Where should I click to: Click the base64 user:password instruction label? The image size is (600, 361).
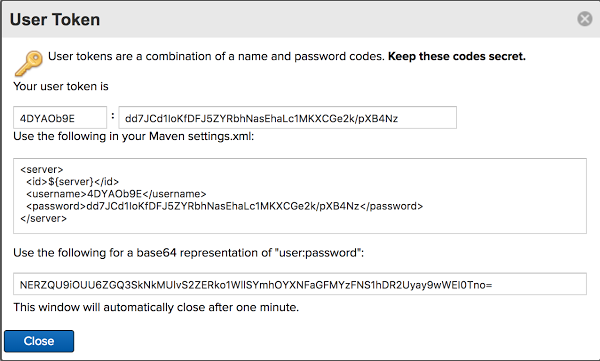(x=189, y=253)
